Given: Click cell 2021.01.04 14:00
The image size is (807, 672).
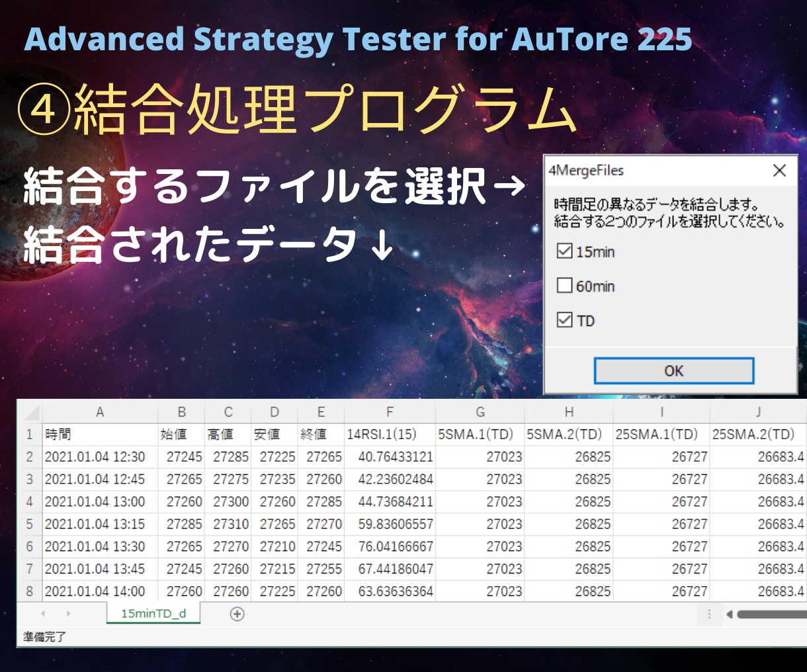Looking at the screenshot, I should tap(100, 591).
